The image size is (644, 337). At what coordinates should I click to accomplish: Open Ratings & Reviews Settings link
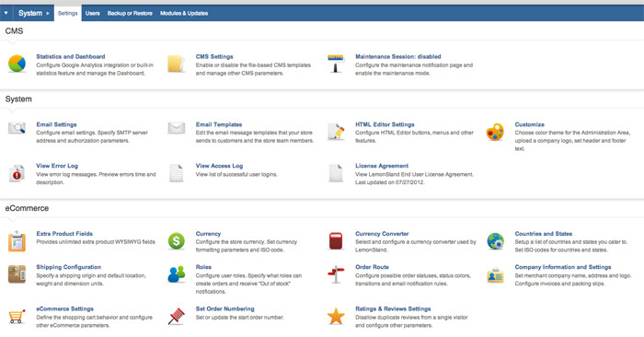pyautogui.click(x=393, y=309)
